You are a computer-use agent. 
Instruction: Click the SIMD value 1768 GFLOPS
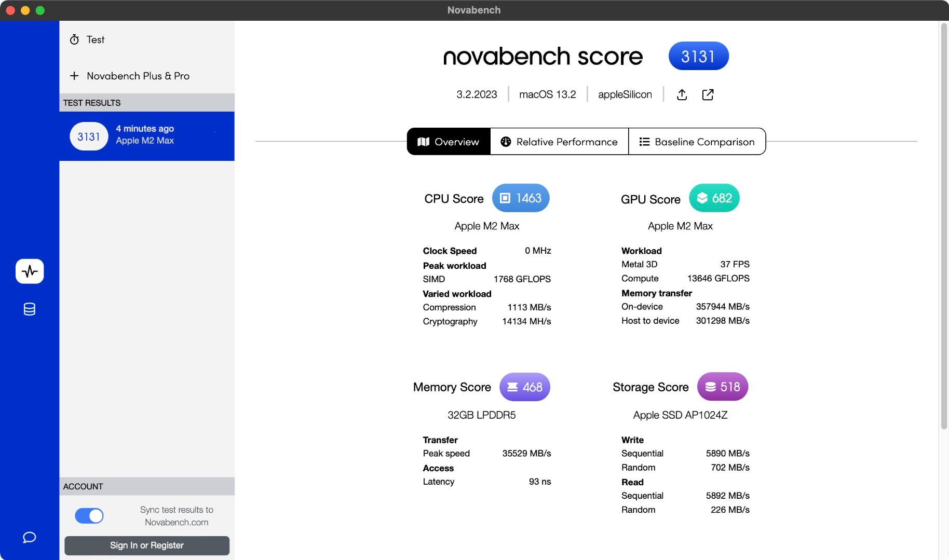coord(522,279)
